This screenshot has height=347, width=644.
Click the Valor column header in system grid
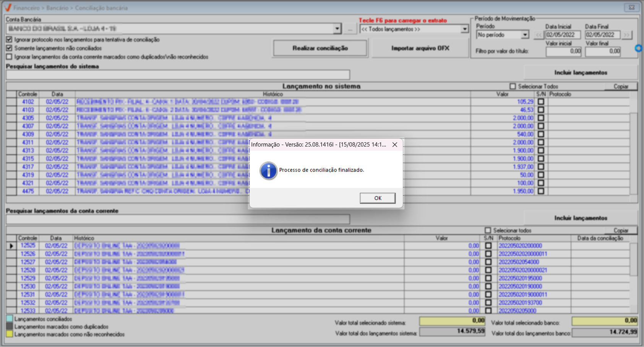(502, 94)
